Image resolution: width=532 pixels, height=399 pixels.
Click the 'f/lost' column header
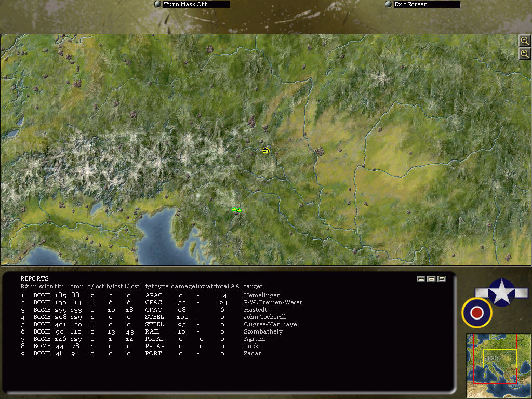pos(96,286)
